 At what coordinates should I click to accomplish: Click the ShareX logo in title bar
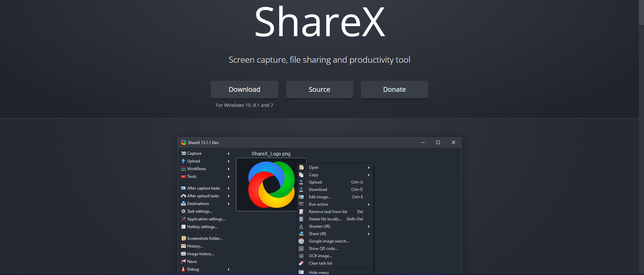click(x=183, y=143)
